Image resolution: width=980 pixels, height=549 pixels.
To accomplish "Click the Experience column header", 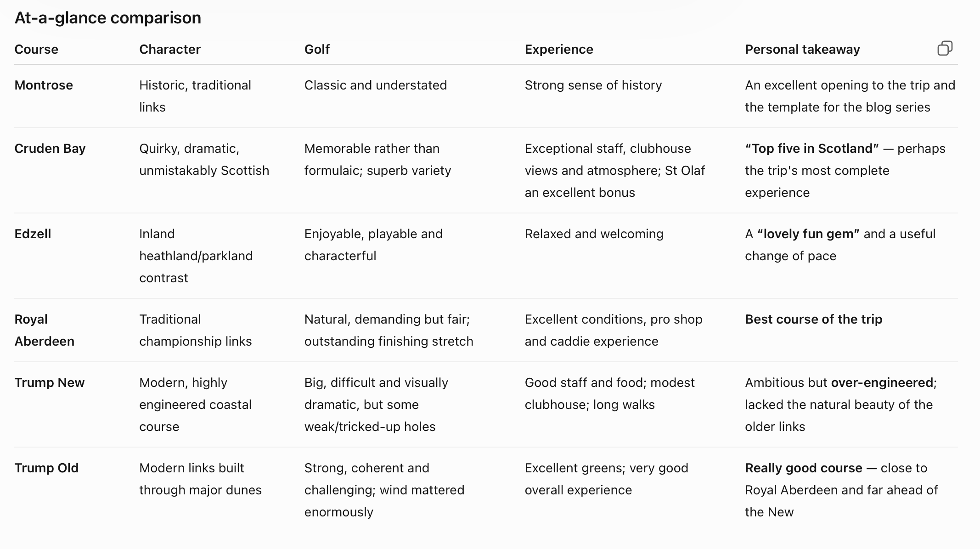I will [x=559, y=50].
